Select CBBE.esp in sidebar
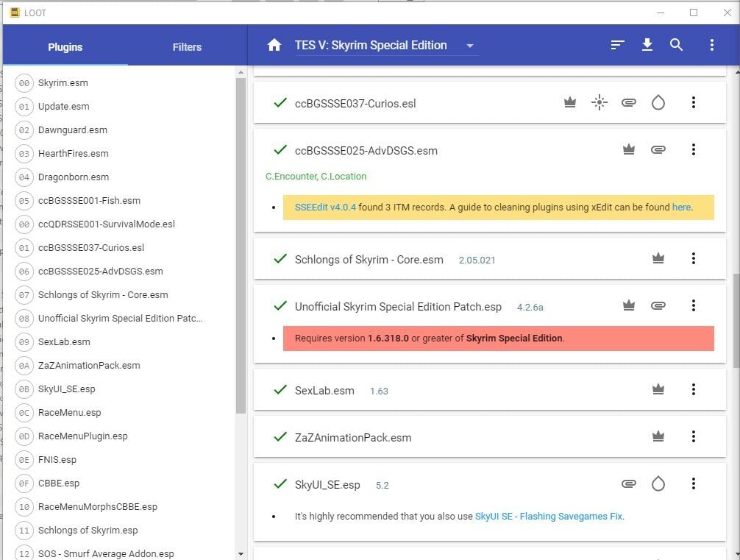The height and width of the screenshot is (560, 740). tap(59, 483)
